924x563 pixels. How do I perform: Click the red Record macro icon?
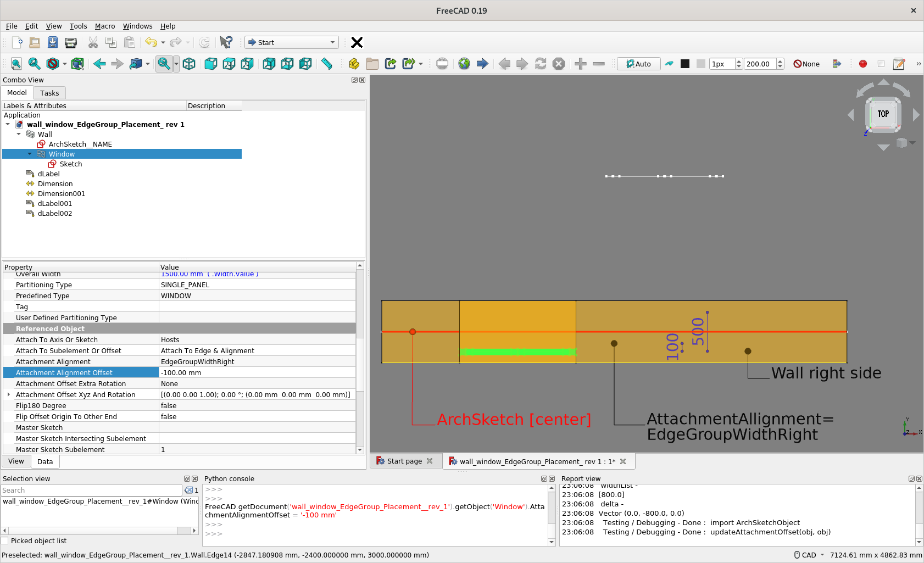coord(863,64)
